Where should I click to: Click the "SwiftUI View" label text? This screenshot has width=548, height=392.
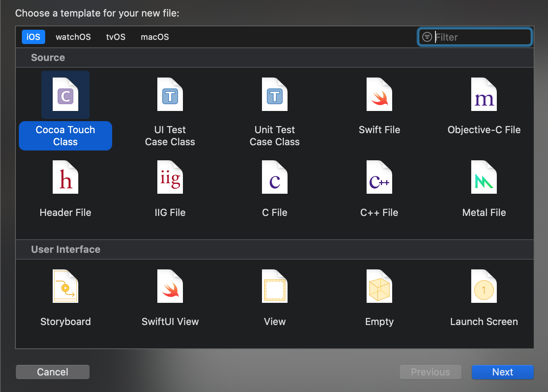pyautogui.click(x=170, y=322)
